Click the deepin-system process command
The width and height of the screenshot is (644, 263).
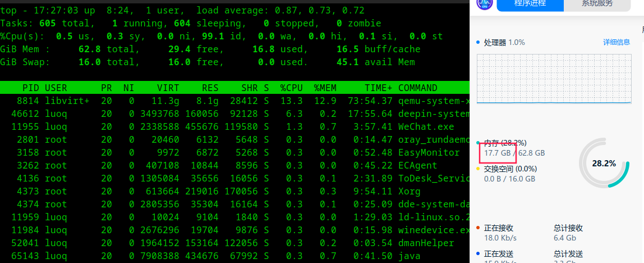434,114
